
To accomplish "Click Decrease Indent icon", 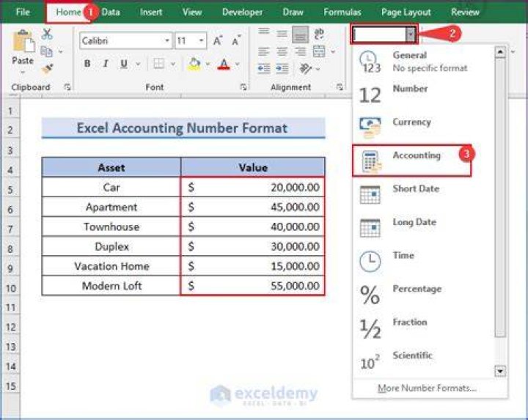I will pos(264,69).
